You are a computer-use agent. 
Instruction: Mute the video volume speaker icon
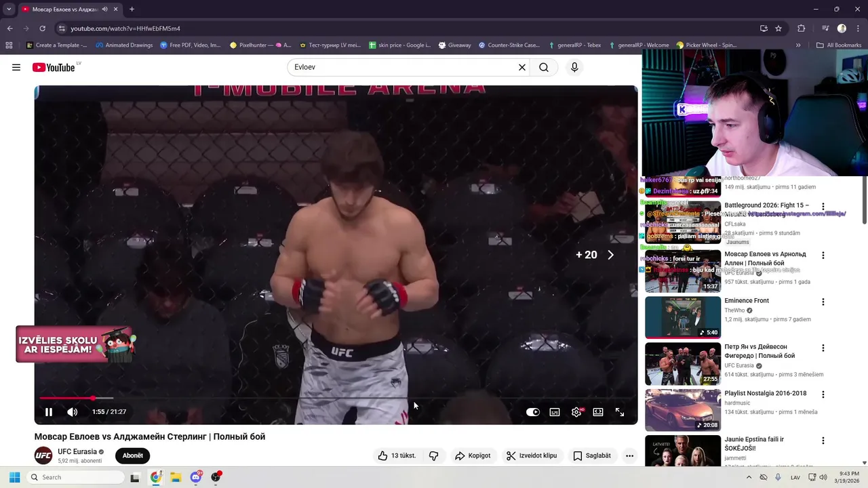72,412
